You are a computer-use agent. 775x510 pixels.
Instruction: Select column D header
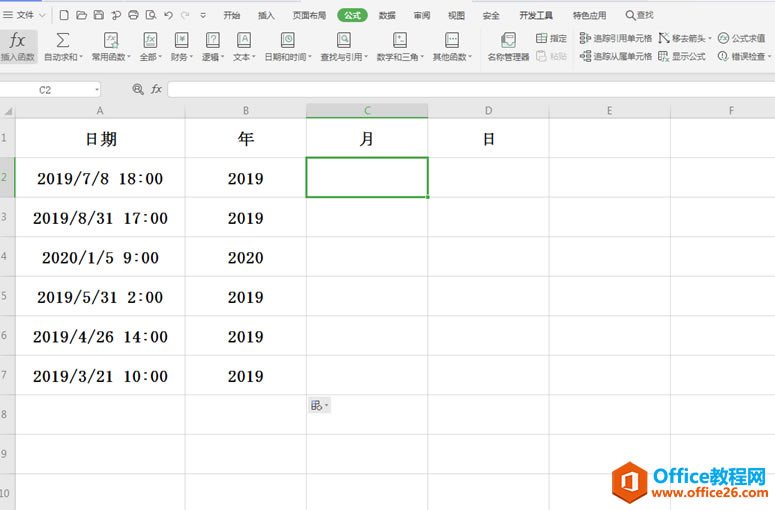488,111
